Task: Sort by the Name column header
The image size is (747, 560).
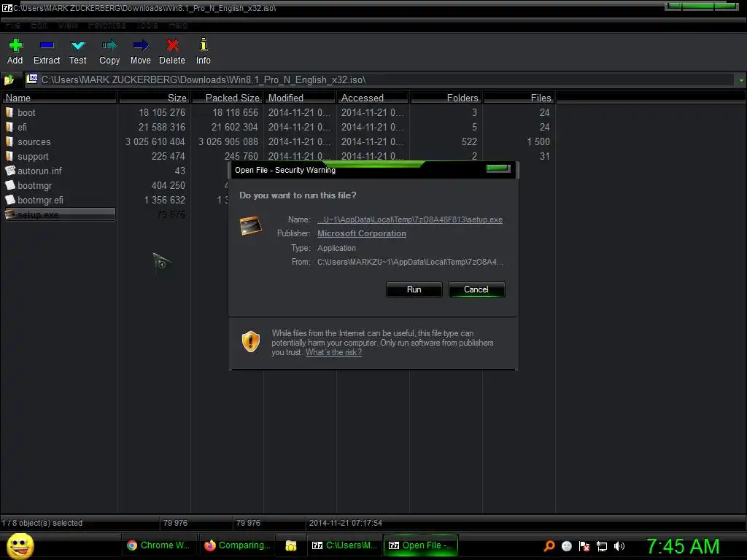Action: (x=59, y=98)
